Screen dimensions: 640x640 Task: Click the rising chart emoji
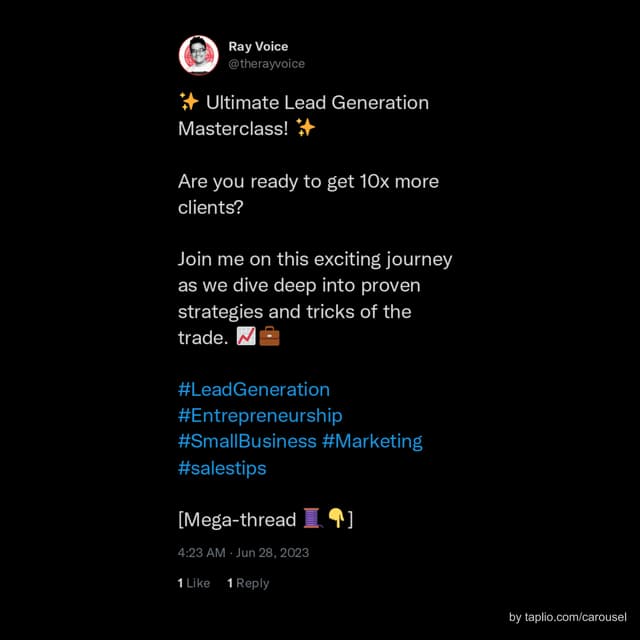click(247, 337)
